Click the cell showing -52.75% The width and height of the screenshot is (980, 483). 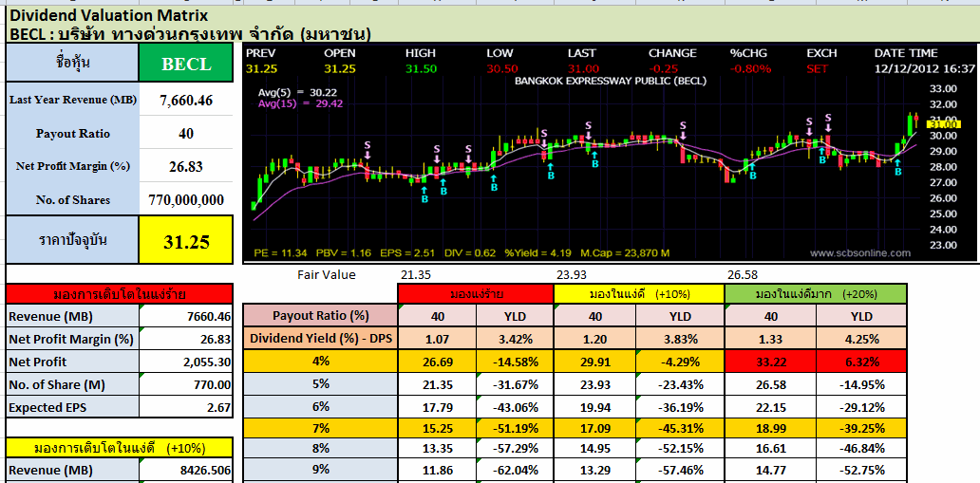(861, 470)
